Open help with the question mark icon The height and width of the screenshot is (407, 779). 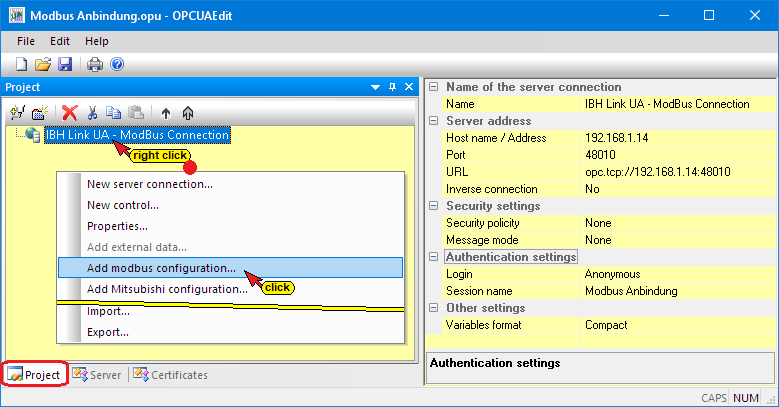(x=117, y=64)
